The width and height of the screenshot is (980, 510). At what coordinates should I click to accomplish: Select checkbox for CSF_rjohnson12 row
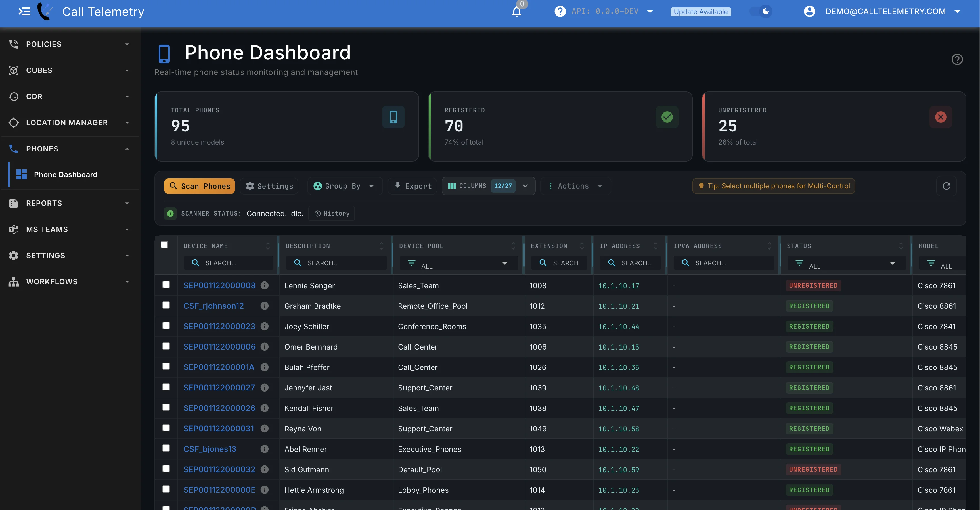(166, 305)
